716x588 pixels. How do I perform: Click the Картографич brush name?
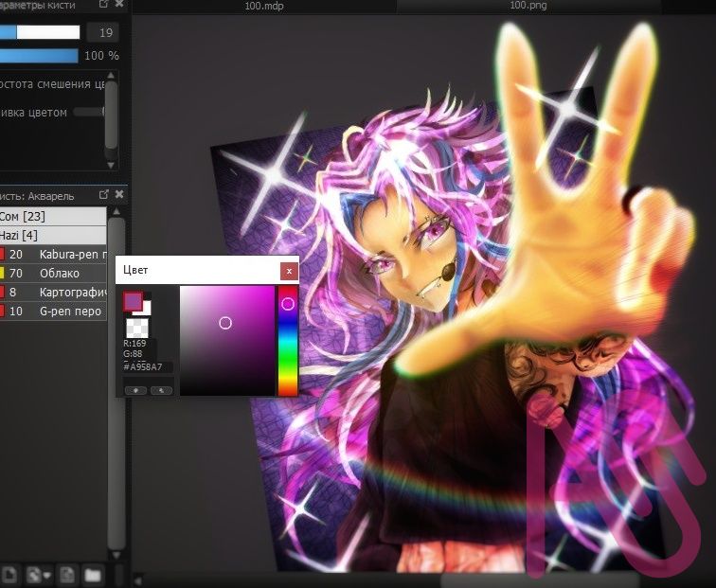73,293
